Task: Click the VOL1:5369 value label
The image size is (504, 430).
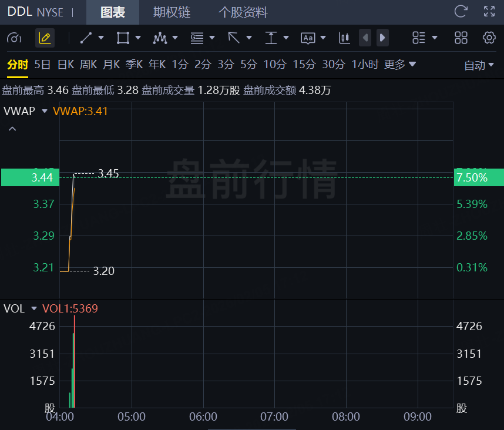Action: pyautogui.click(x=70, y=308)
